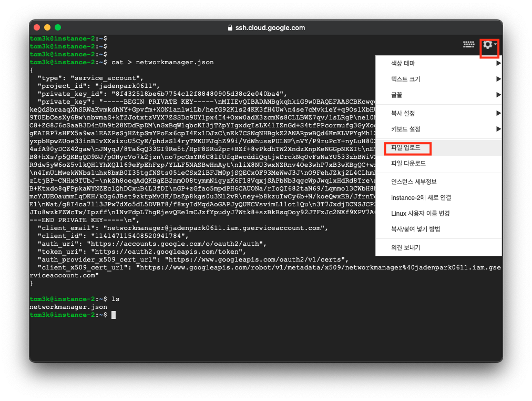Open the 색상 테마 submenu
Screen dimensions: 532x401
(438, 63)
